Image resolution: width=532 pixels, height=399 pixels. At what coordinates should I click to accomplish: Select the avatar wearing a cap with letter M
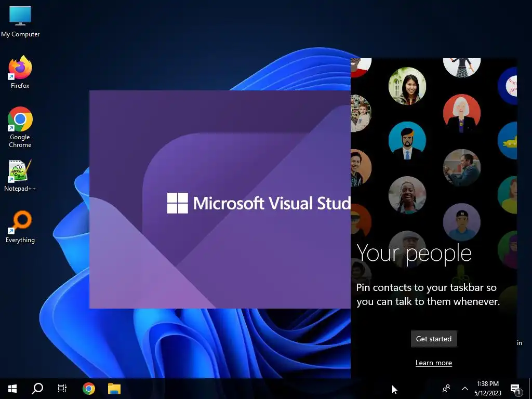point(461,222)
